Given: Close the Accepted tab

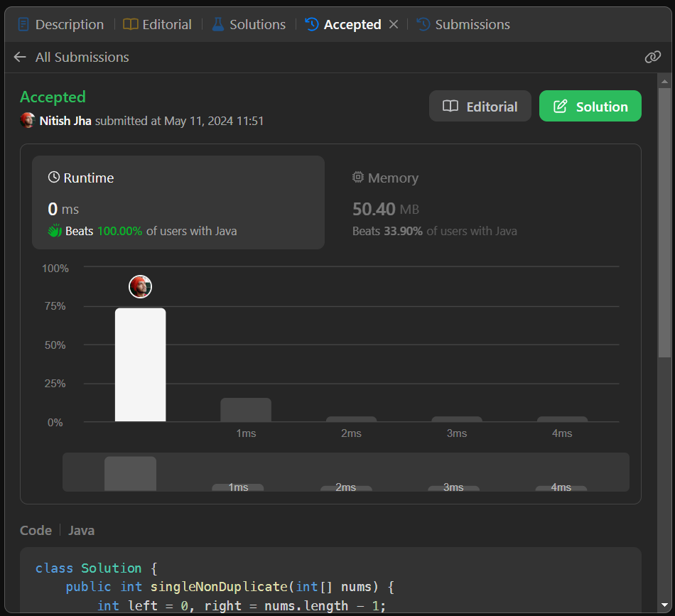Looking at the screenshot, I should [394, 25].
